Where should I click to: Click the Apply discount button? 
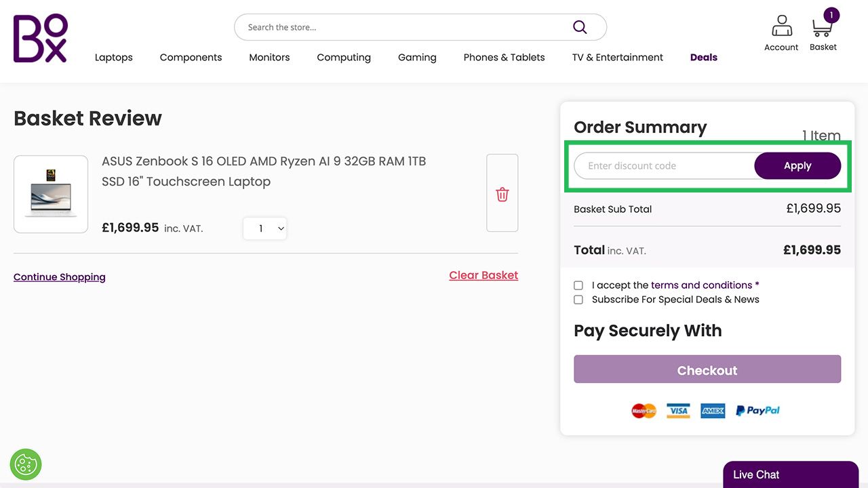(797, 165)
